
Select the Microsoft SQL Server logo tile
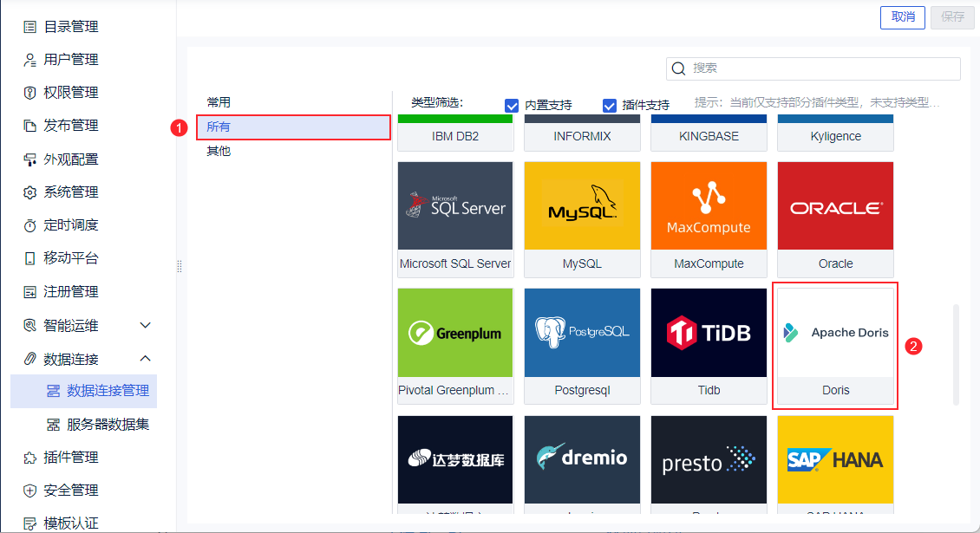click(x=455, y=219)
